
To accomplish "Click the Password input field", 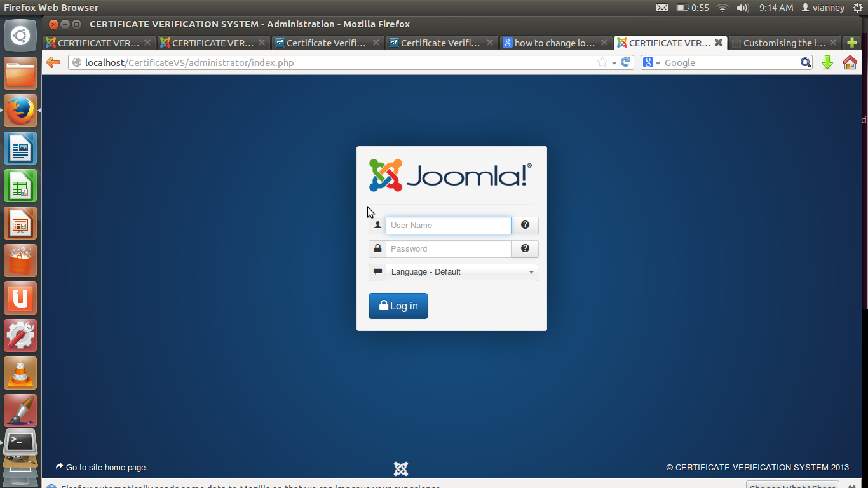I will click(449, 248).
